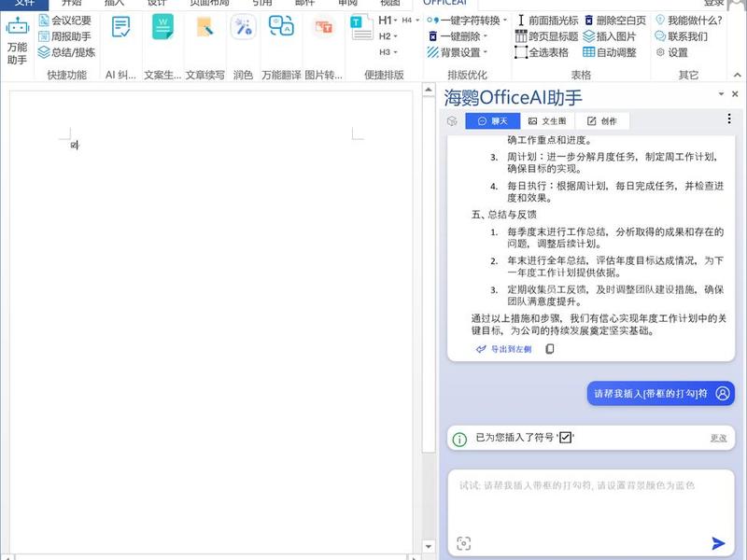The image size is (747, 560).
Task: Click the screenshot capture icon in the chat input
Action: point(463,543)
